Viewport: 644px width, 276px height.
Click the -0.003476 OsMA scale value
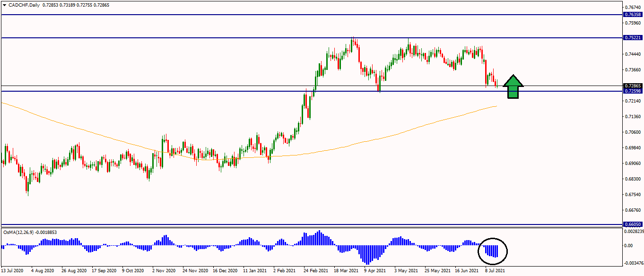coord(633,263)
